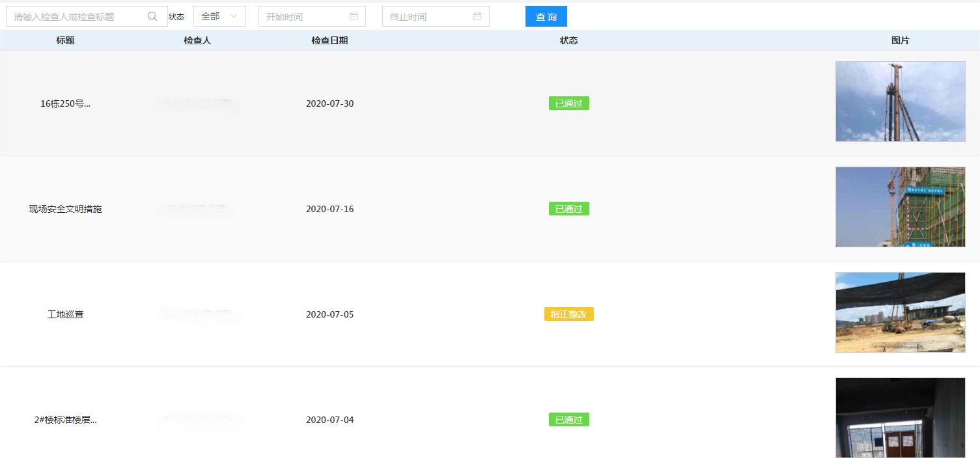Open the crane photo for 16栋250号 row
Image resolution: width=980 pixels, height=464 pixels.
(x=900, y=102)
